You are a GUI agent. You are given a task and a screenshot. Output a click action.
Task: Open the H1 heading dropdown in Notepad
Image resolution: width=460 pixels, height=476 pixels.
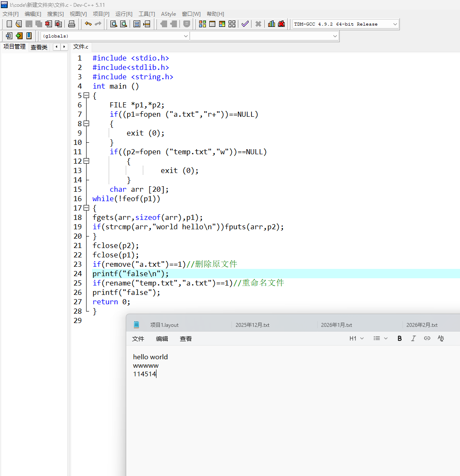point(356,338)
